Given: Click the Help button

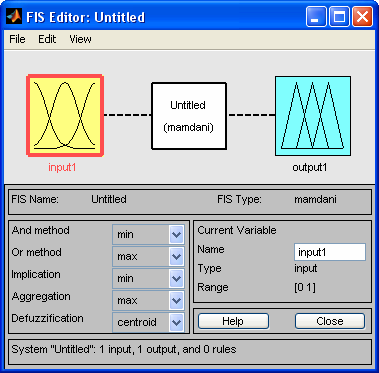Looking at the screenshot, I should coord(233,321).
